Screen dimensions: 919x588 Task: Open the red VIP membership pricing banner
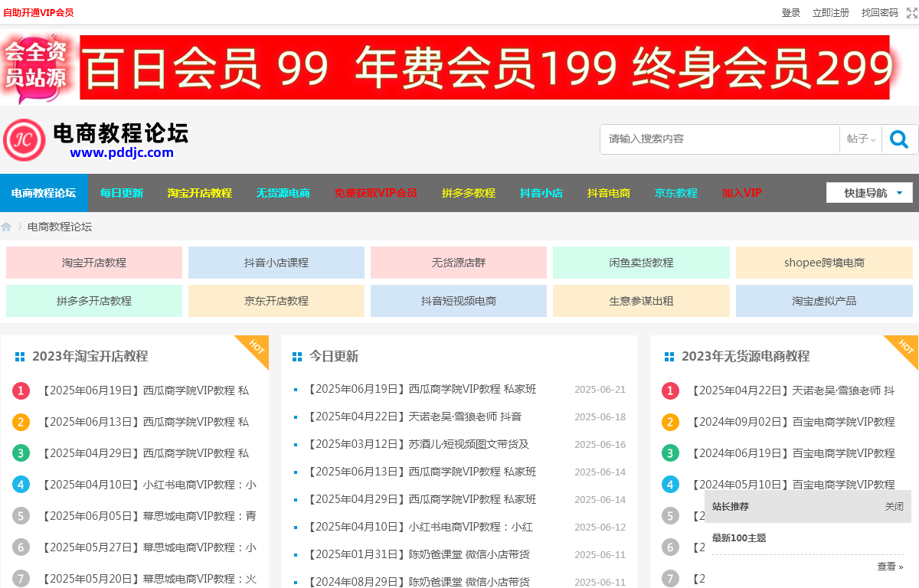point(484,67)
